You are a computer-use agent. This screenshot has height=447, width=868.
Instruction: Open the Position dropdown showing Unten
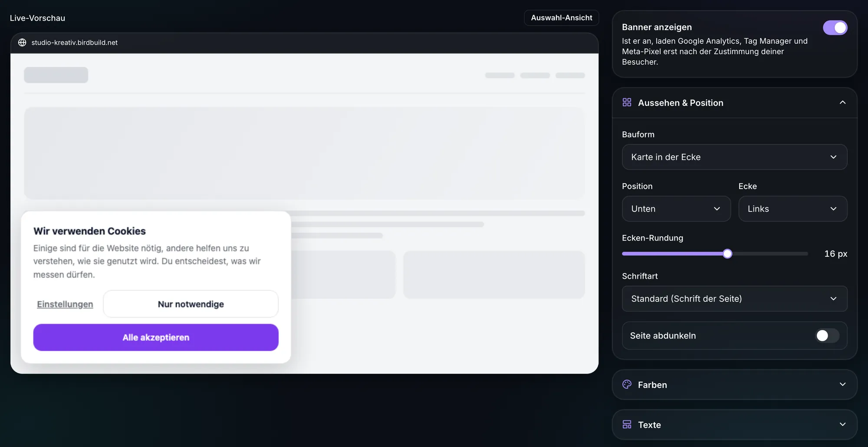point(676,209)
